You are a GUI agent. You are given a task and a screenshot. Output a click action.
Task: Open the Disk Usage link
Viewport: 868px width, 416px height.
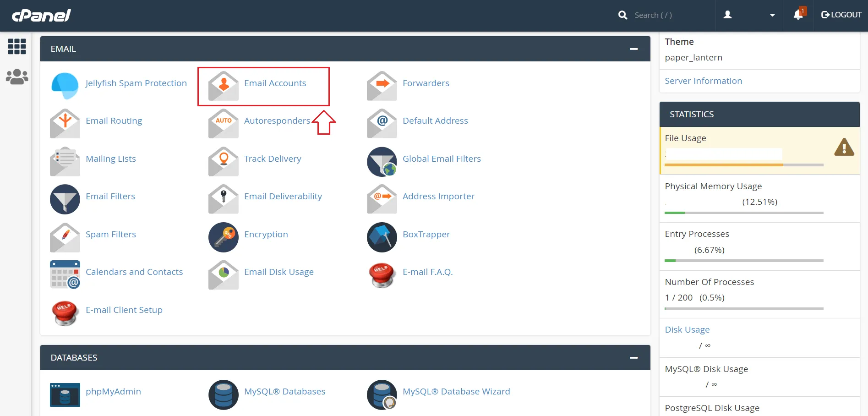[687, 330]
